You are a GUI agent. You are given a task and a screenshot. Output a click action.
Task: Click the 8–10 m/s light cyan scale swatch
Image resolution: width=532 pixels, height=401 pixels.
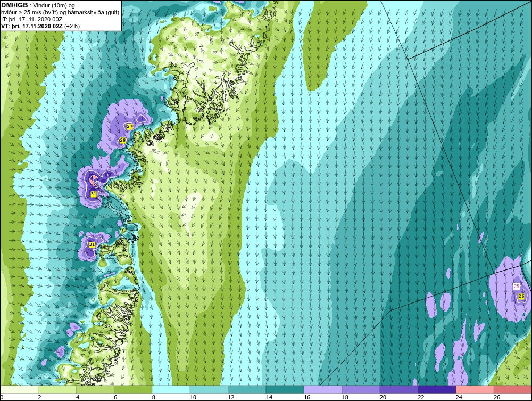pyautogui.click(x=171, y=389)
